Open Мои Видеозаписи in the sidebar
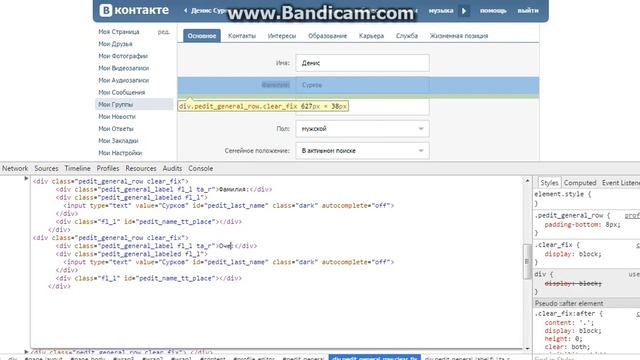This screenshot has width=640, height=360. [124, 68]
